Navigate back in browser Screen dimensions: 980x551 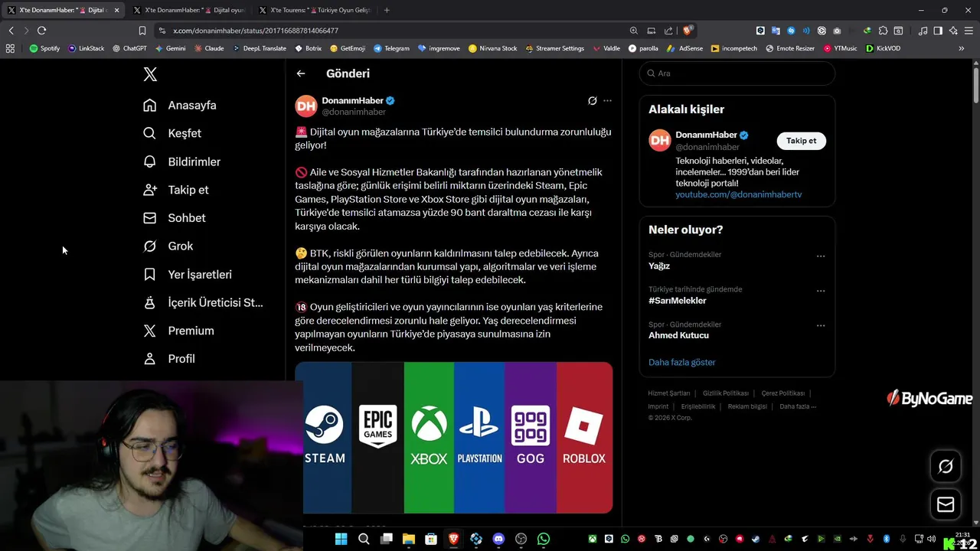click(11, 31)
